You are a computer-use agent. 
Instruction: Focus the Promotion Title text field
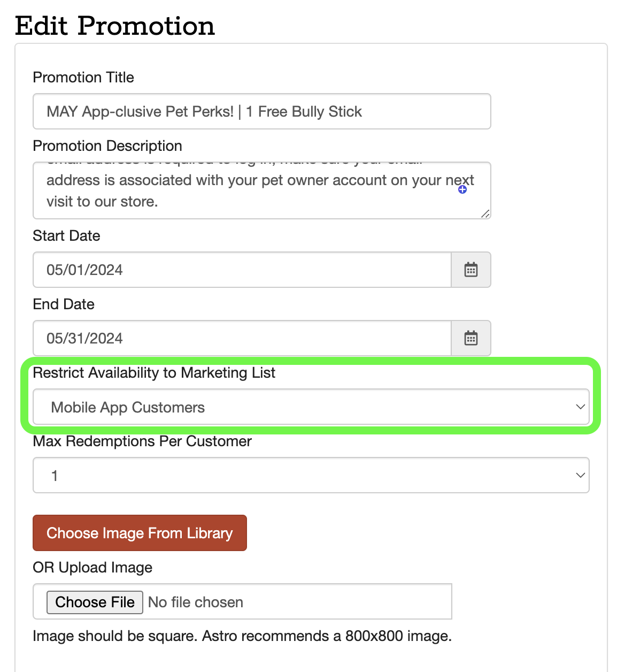click(x=261, y=111)
